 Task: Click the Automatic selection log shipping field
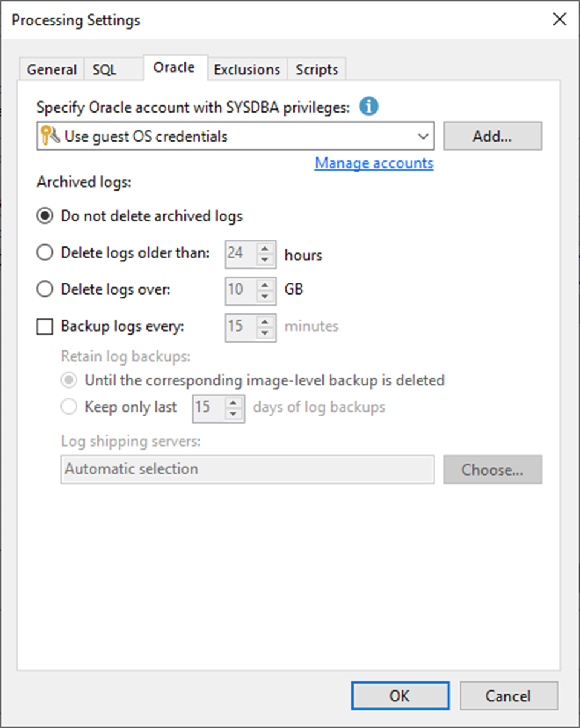[242, 469]
